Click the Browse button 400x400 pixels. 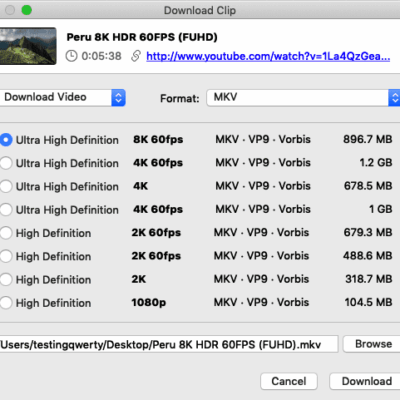(372, 344)
